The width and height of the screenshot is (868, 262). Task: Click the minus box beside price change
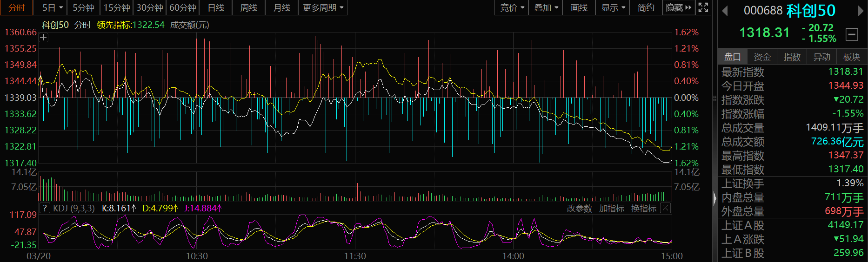[x=852, y=34]
